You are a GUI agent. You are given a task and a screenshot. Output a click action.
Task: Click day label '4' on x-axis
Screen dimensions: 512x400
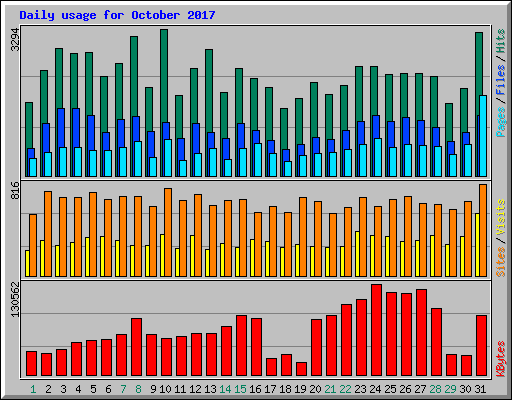point(78,389)
